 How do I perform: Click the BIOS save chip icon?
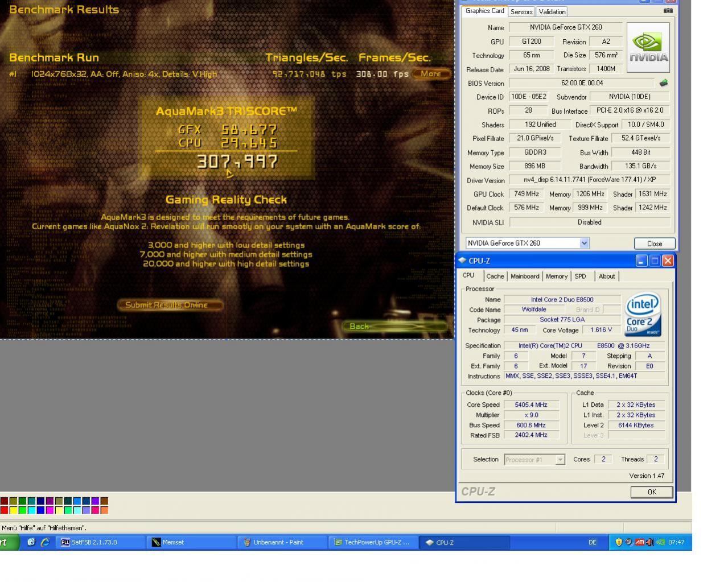click(663, 83)
